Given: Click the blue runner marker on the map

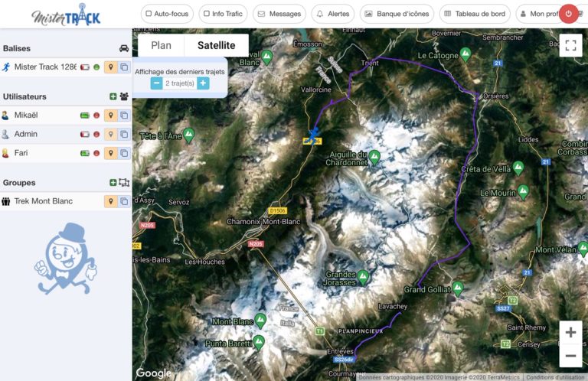Looking at the screenshot, I should (313, 135).
